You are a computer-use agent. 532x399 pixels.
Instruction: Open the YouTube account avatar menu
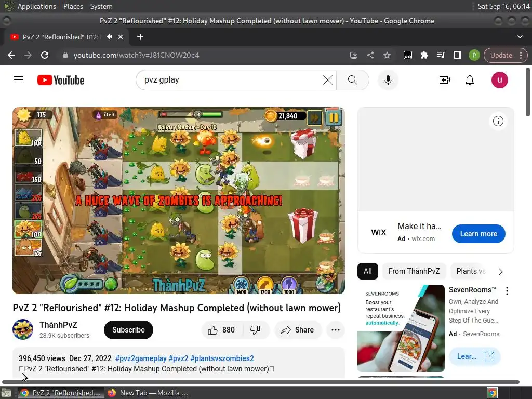pos(499,80)
